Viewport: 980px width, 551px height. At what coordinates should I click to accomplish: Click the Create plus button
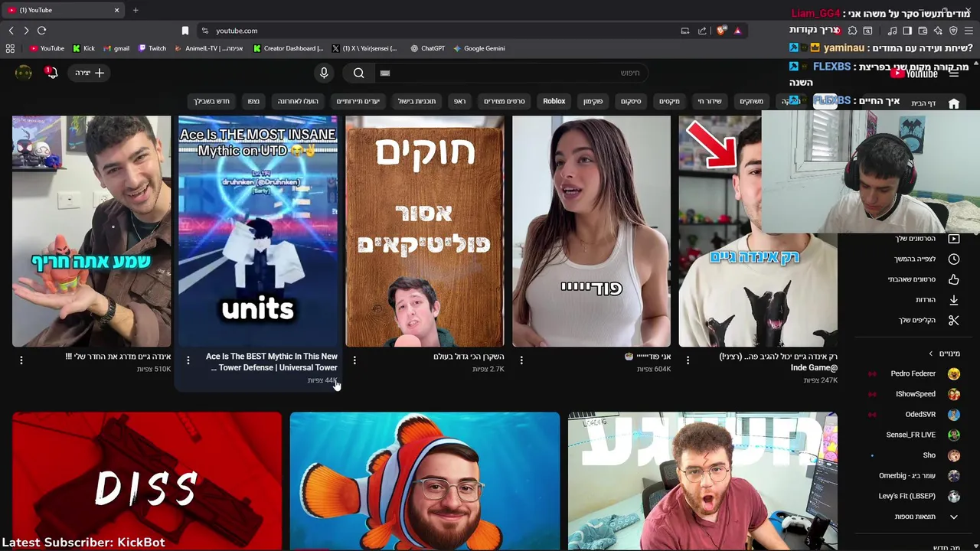(x=90, y=73)
